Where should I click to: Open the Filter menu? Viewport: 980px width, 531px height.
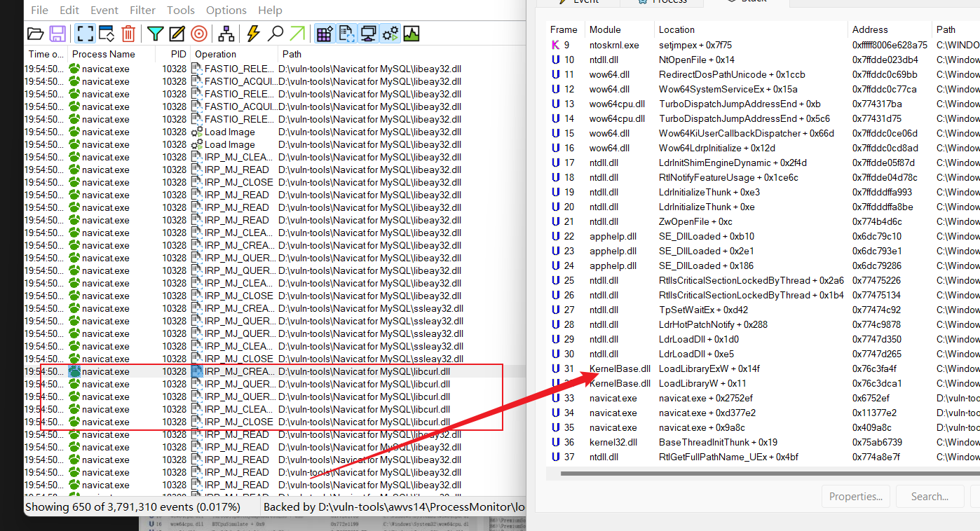(143, 11)
